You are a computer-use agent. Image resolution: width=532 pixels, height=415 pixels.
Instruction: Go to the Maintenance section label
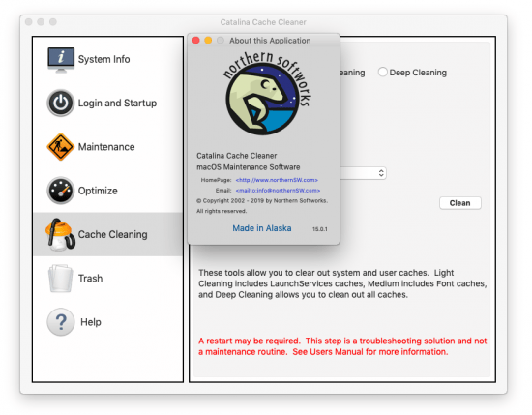pyautogui.click(x=106, y=147)
